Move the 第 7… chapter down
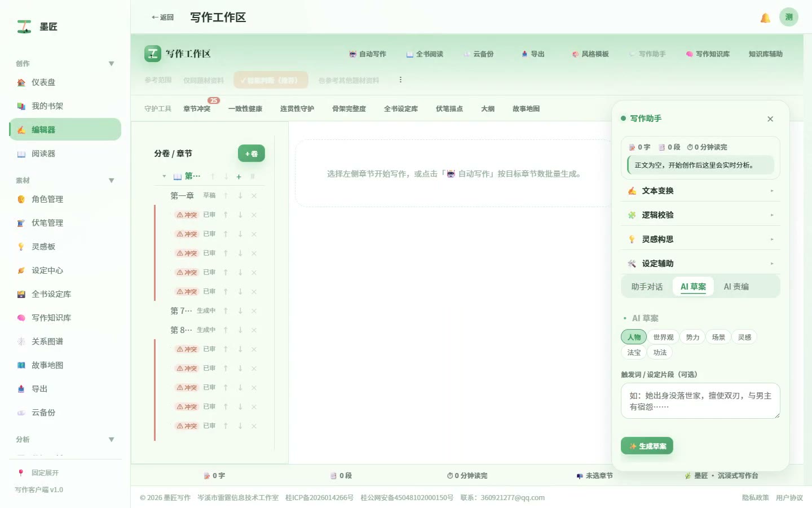The width and height of the screenshot is (812, 508). 240,311
